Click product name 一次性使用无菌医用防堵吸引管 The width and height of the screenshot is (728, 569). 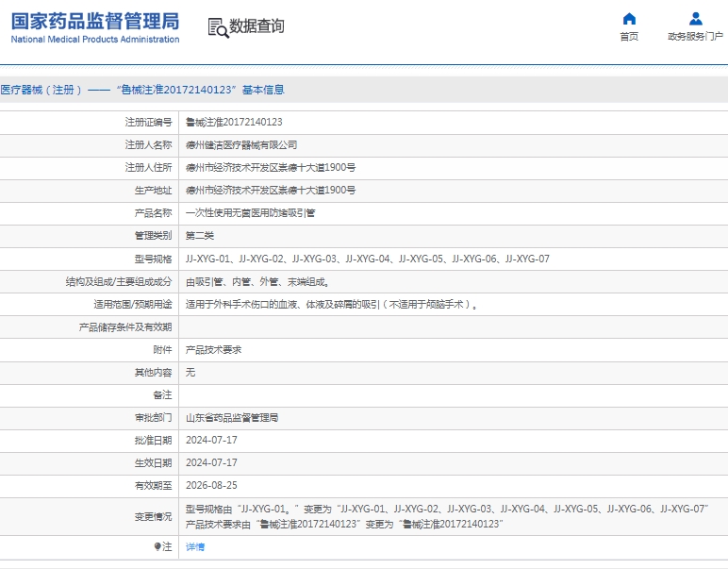pos(250,213)
